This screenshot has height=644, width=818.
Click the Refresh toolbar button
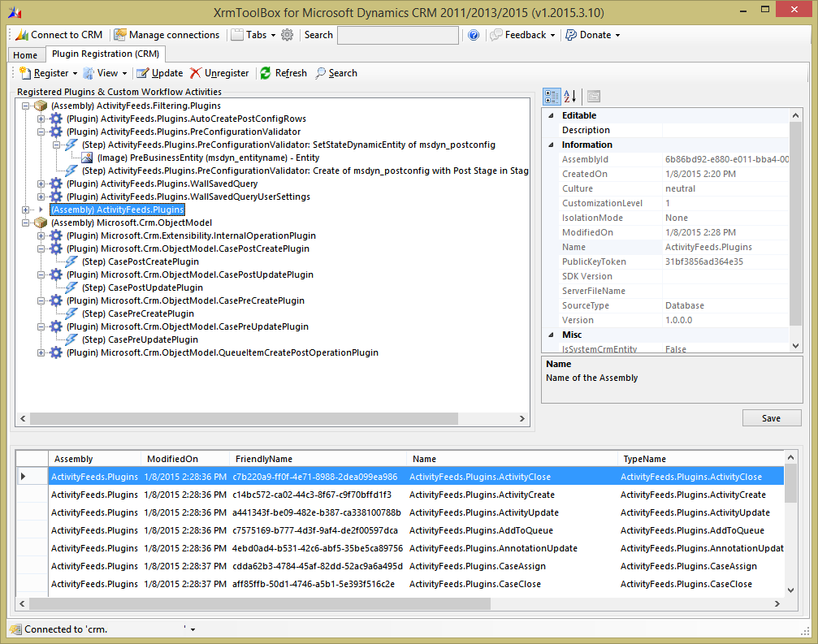click(283, 73)
